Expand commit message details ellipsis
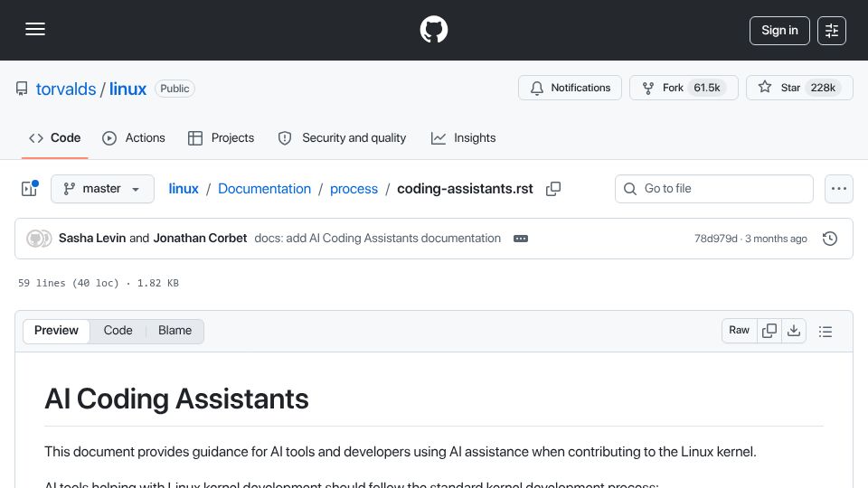 pos(521,239)
